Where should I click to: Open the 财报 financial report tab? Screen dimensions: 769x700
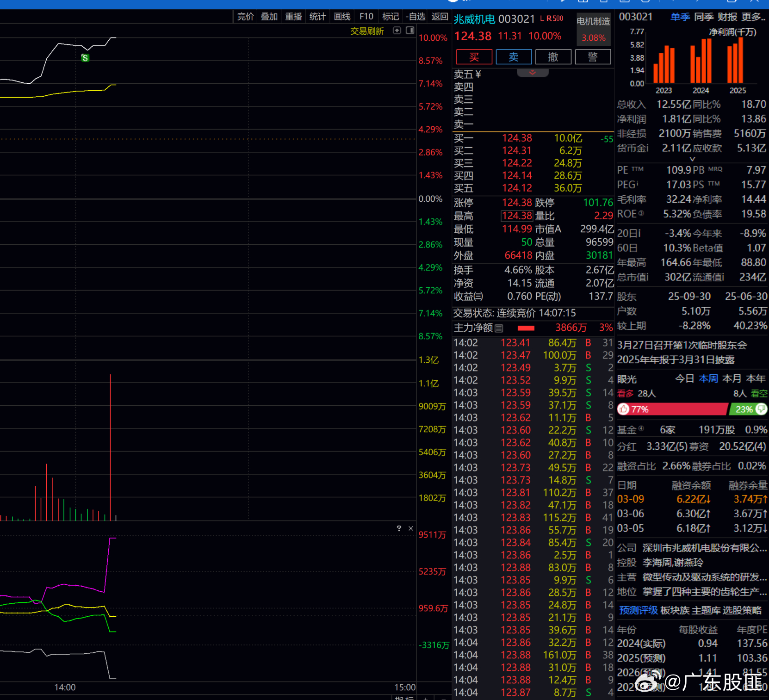(727, 17)
